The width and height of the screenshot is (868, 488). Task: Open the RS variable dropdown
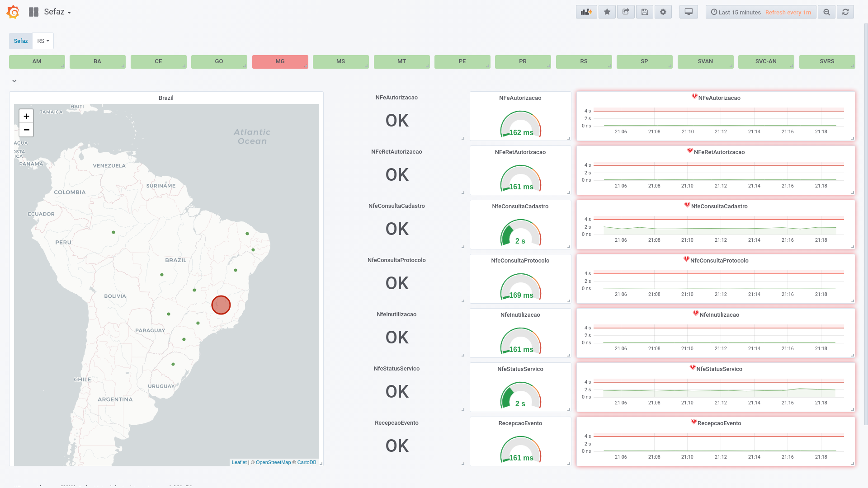click(43, 41)
